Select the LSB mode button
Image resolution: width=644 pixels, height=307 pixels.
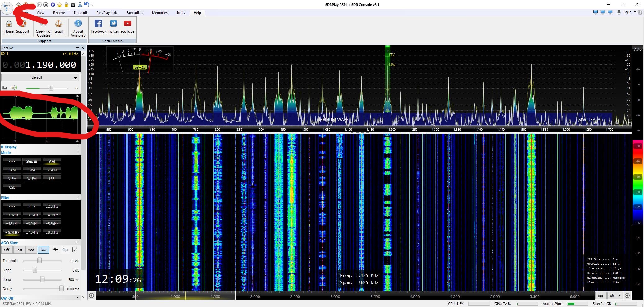(x=52, y=179)
